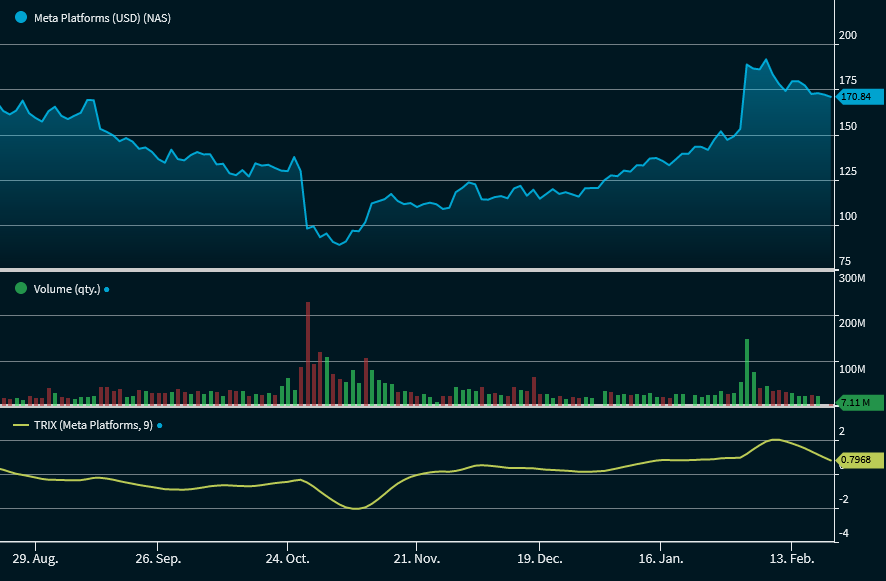Click the divider bar between volume and TRIX panels
Screen dimensions: 886x581
(x=416, y=406)
